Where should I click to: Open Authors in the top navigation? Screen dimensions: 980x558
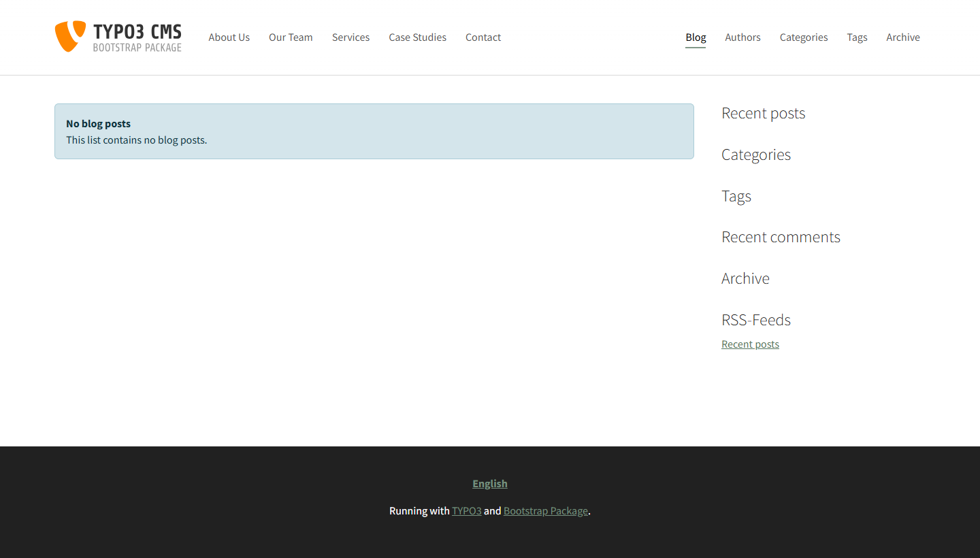[x=742, y=37]
